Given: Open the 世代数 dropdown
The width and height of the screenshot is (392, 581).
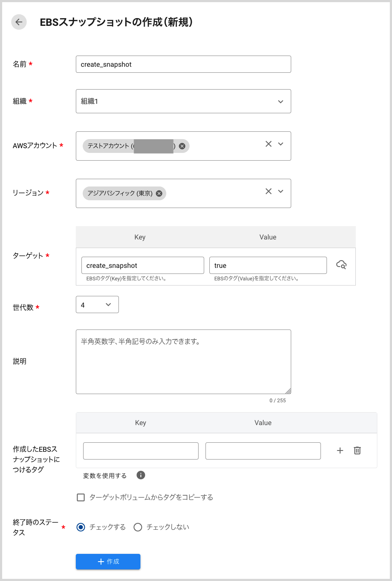Looking at the screenshot, I should [97, 305].
